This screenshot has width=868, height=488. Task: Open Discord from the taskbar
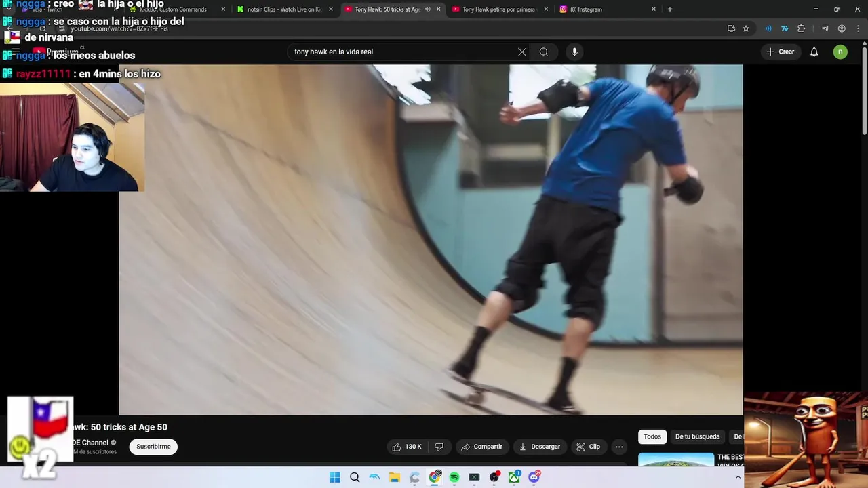[x=534, y=477]
